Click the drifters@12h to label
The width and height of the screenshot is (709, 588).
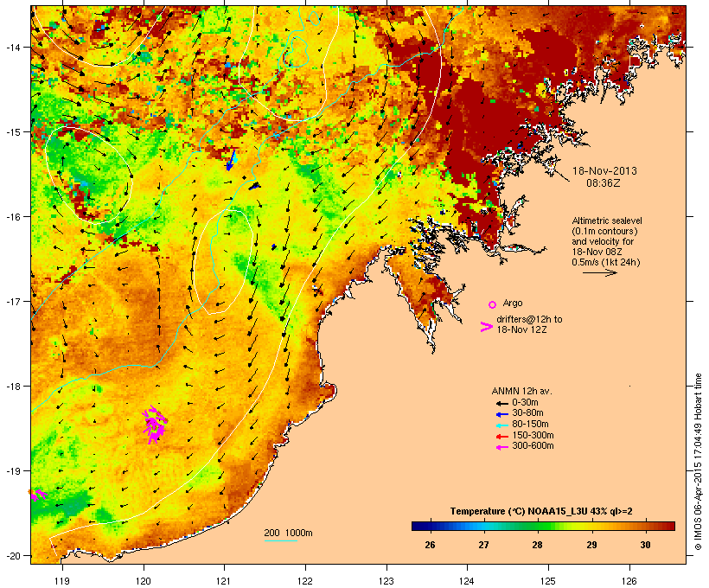[x=529, y=319]
